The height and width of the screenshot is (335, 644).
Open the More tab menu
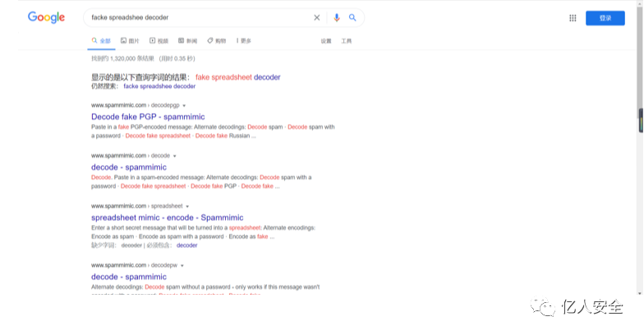pos(243,41)
